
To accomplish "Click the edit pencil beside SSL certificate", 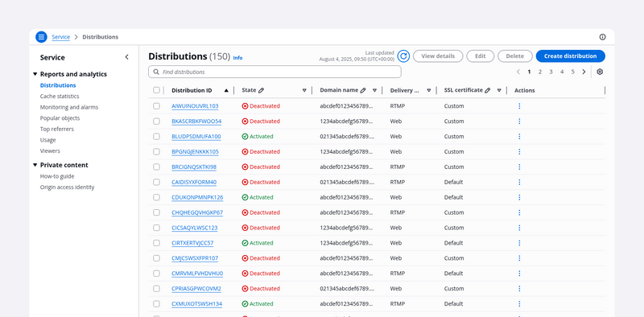I will click(x=488, y=90).
